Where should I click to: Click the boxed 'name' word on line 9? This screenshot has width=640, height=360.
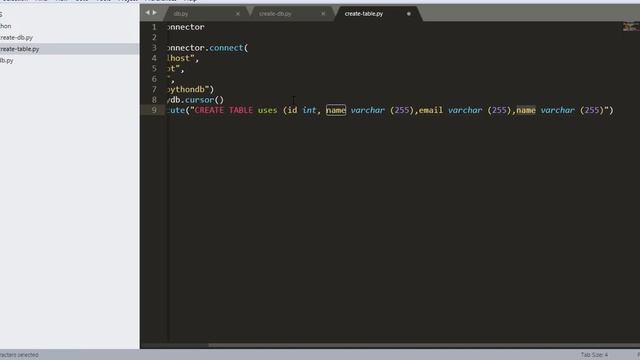336,110
